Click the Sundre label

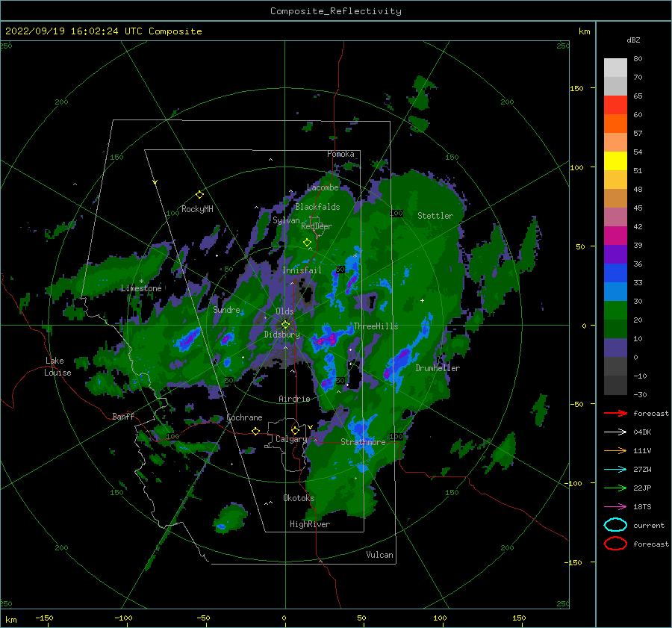(226, 310)
